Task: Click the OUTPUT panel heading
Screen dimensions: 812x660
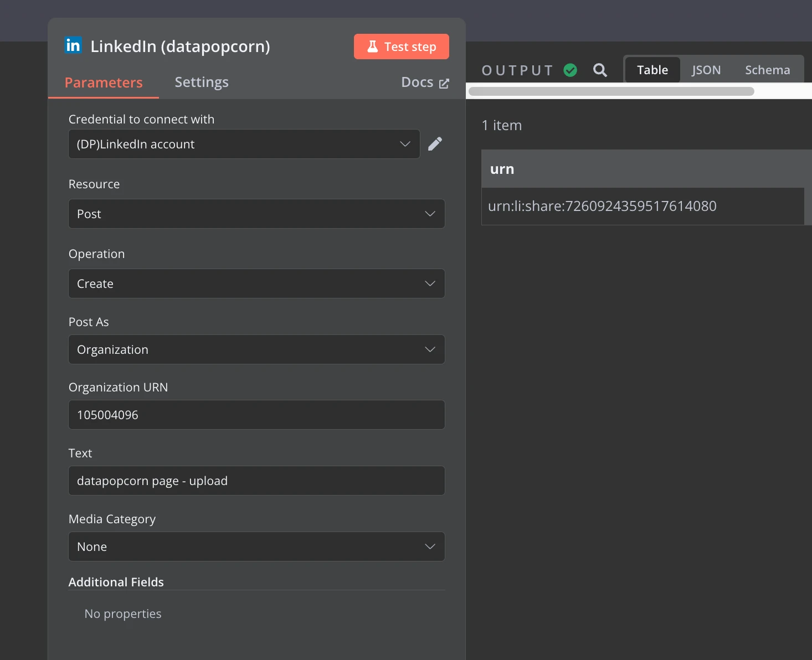Action: point(517,70)
